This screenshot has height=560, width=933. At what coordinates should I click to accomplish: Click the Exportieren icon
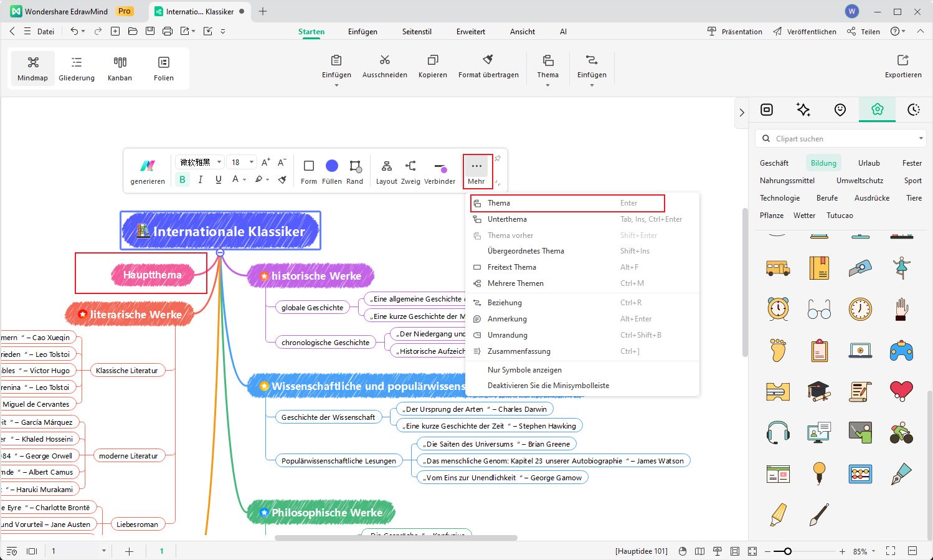tap(902, 60)
